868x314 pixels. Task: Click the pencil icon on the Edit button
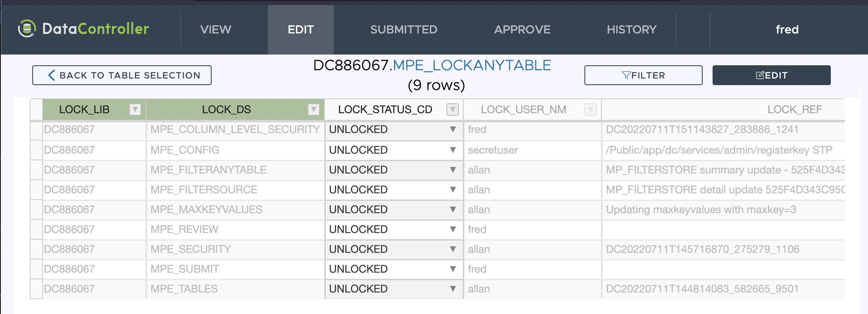pos(760,75)
